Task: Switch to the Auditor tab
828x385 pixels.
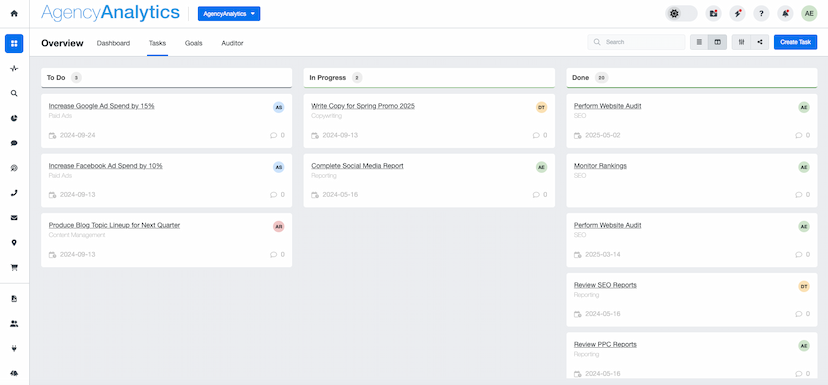Action: point(232,43)
